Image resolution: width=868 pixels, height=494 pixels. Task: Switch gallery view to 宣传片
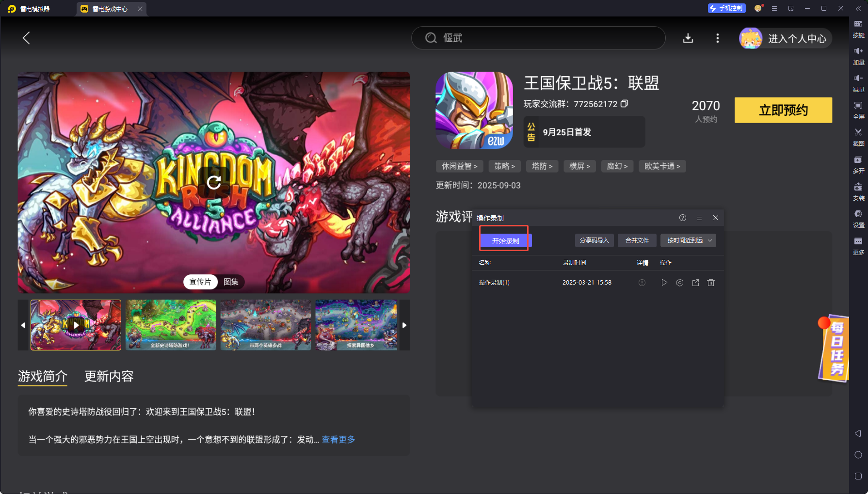pyautogui.click(x=200, y=282)
